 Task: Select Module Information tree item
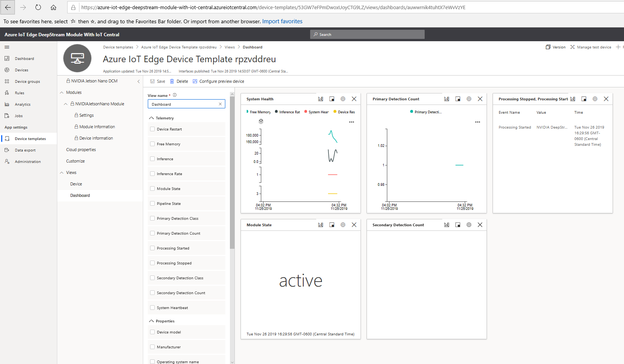click(x=97, y=127)
